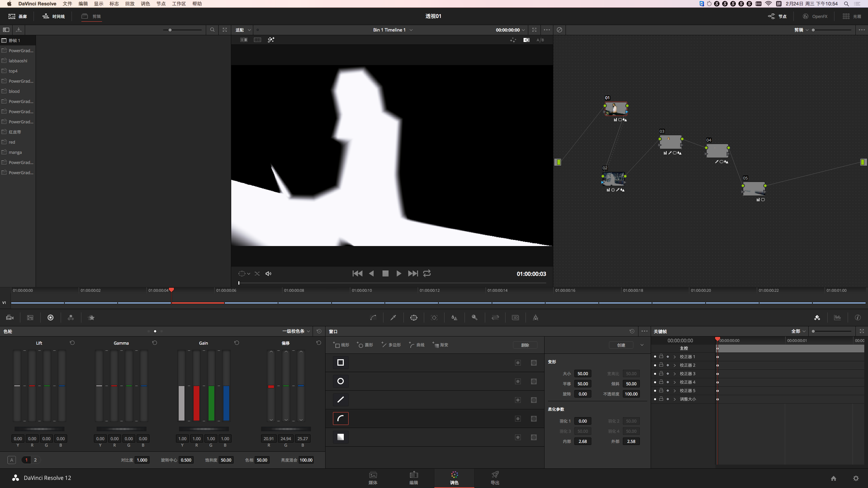Open the Sizing palette icon
The image size is (868, 488).
click(495, 318)
